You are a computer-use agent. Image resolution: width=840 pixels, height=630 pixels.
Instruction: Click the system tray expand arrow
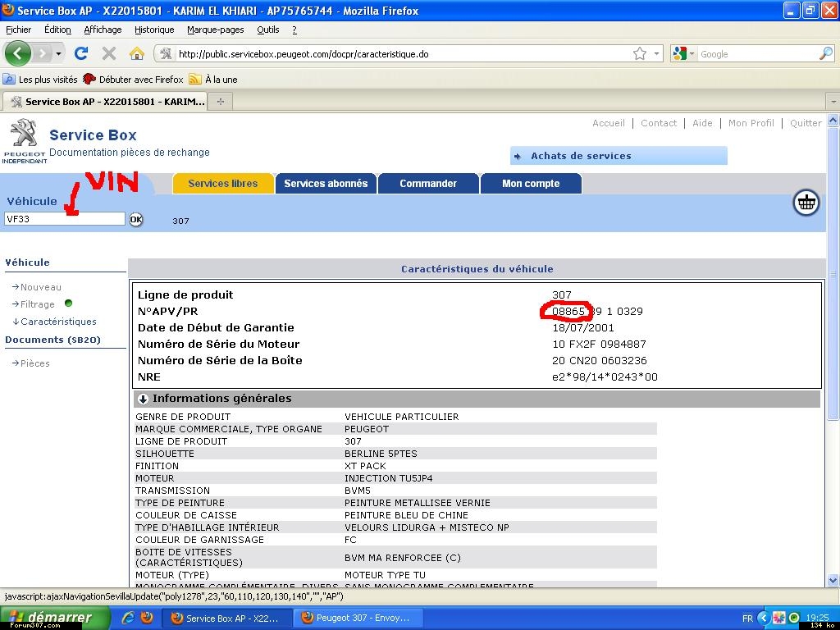tap(764, 619)
